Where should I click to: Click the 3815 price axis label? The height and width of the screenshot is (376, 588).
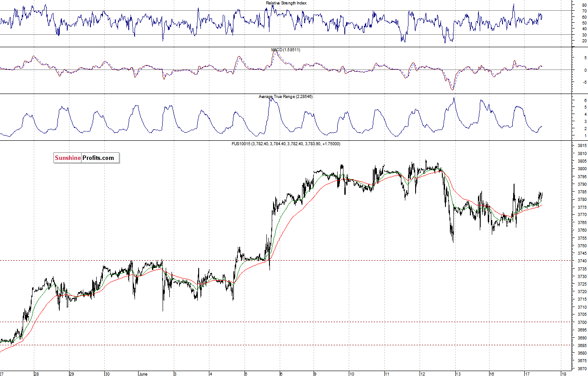point(582,146)
